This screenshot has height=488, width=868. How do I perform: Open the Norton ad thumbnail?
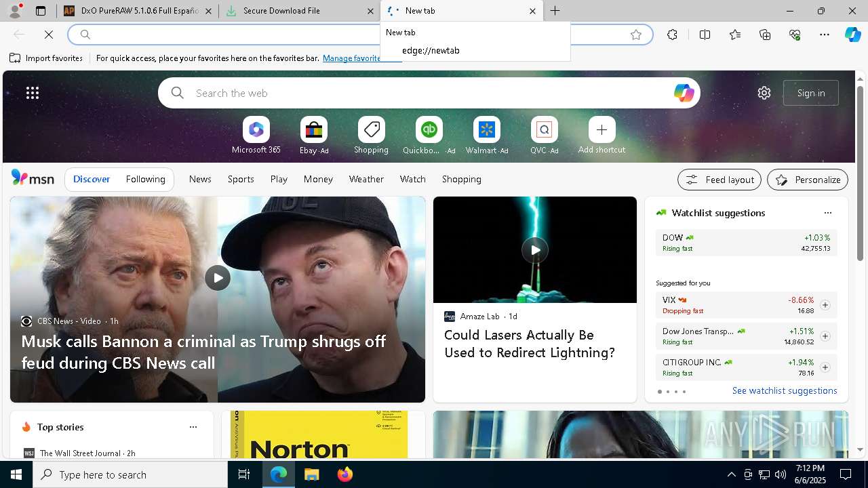[319, 434]
